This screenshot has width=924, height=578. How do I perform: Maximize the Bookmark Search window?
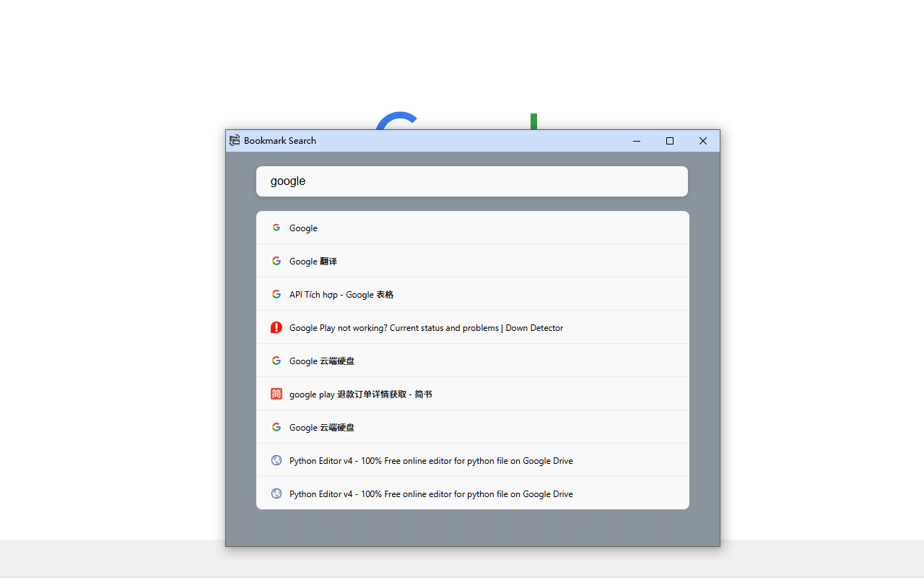[x=669, y=141]
